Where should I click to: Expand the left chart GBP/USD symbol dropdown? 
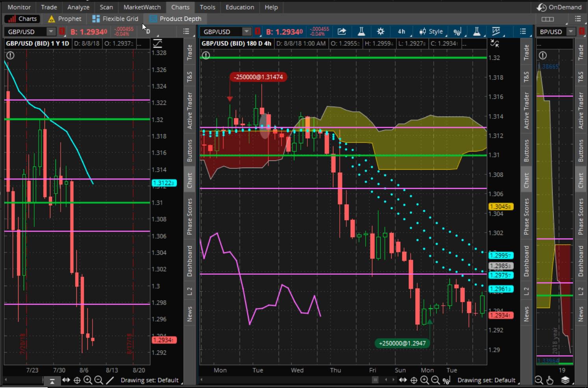coord(51,31)
